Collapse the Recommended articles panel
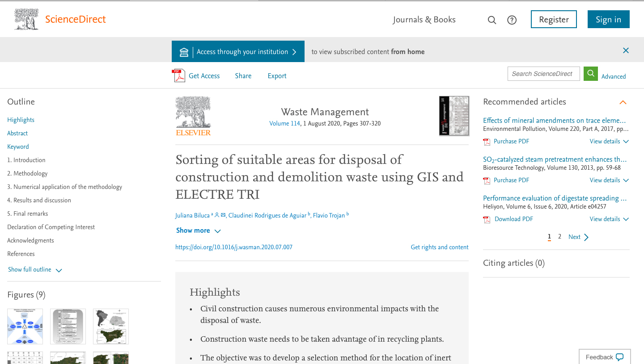 tap(623, 102)
